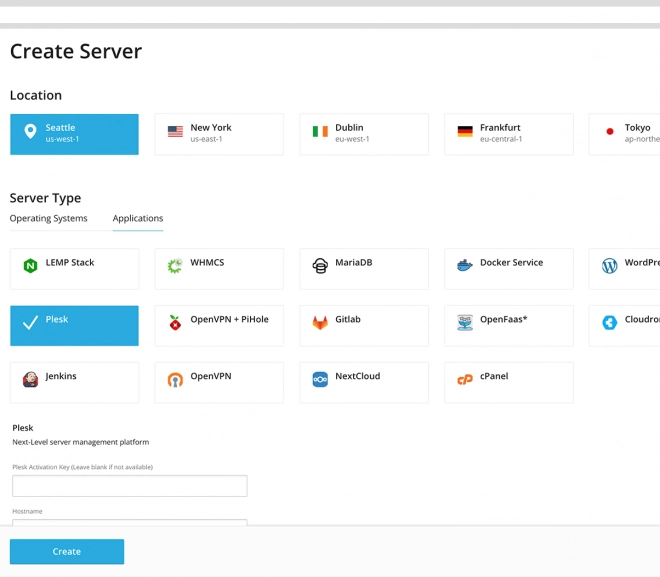Click the Create Server heading
The width and height of the screenshot is (660, 577).
[76, 51]
